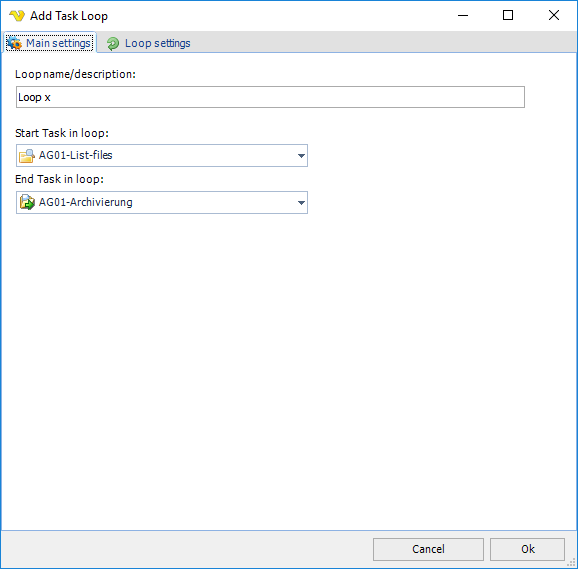Viewport: 578px width, 569px height.
Task: Minimize the Add Task Loop window
Action: [463, 15]
